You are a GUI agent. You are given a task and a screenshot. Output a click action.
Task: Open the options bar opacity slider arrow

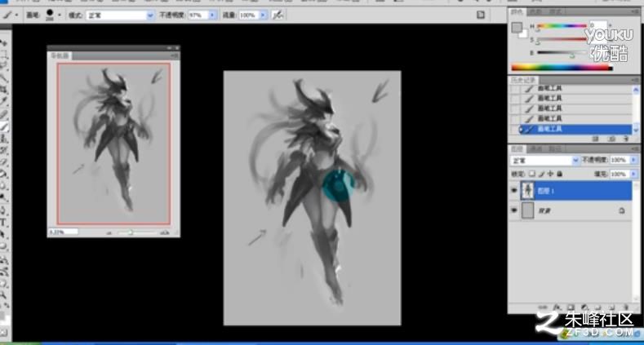coord(213,15)
